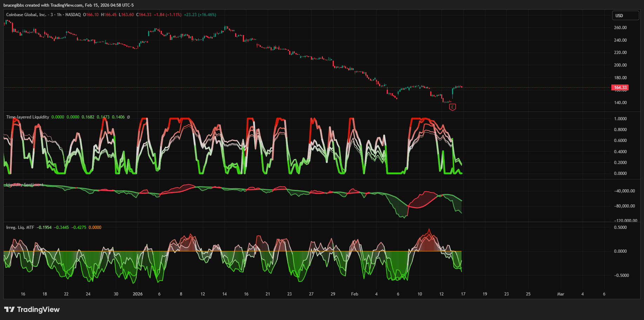Click the earnings E marker on chart
The height and width of the screenshot is (320, 644).
452,107
